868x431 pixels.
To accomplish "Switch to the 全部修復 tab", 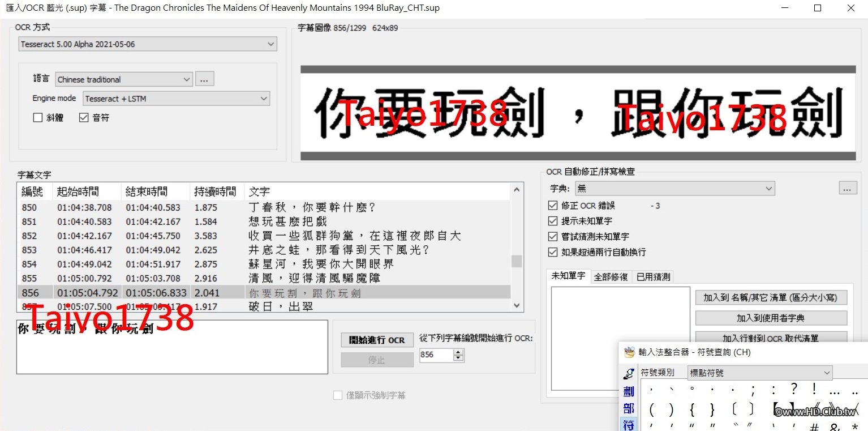I will click(611, 277).
